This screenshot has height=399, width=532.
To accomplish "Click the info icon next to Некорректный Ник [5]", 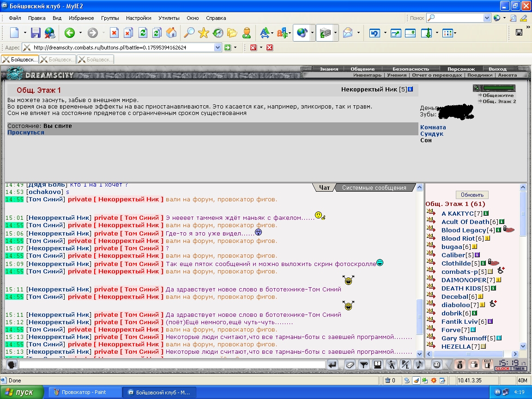I will [x=410, y=89].
